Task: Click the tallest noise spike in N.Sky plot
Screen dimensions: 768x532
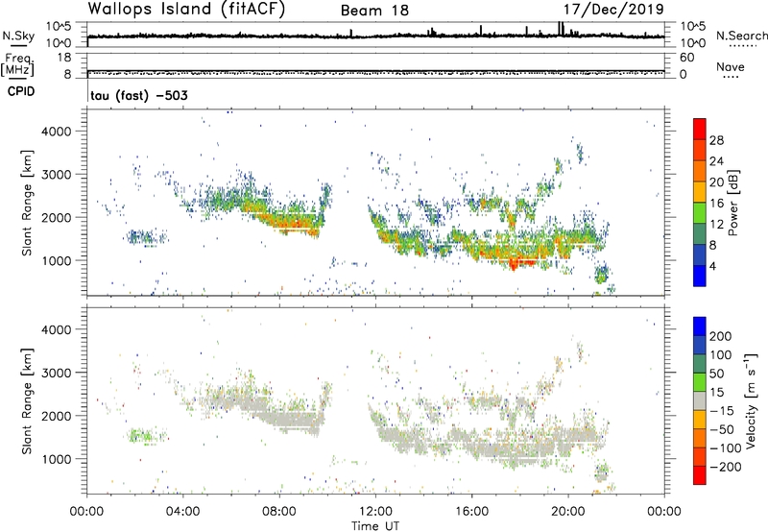Action: [x=560, y=29]
